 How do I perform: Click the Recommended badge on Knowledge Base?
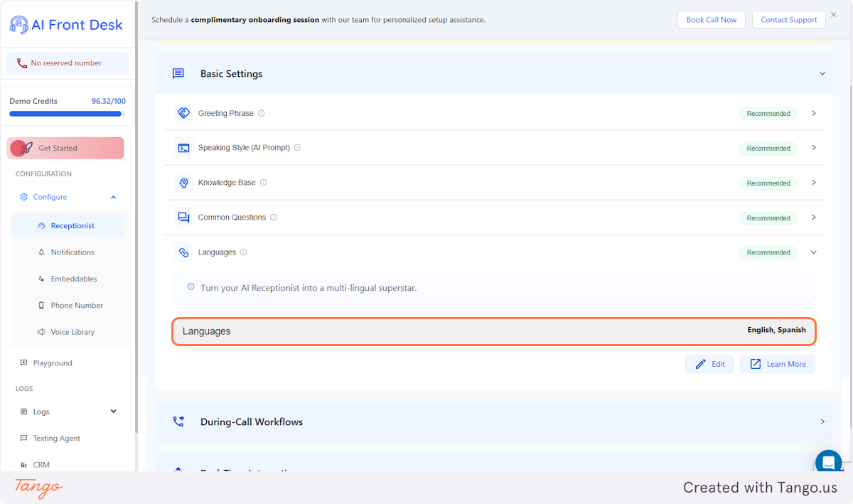pos(768,183)
